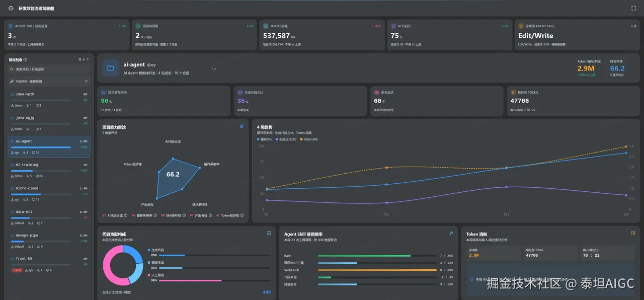Click the TOKEN 消耗 card icon

click(266, 26)
